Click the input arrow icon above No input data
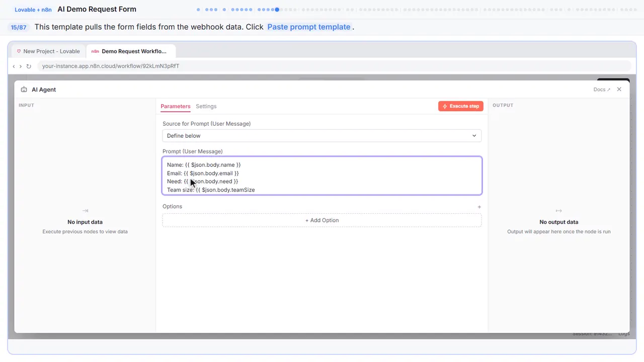644x362 pixels. [x=85, y=211]
